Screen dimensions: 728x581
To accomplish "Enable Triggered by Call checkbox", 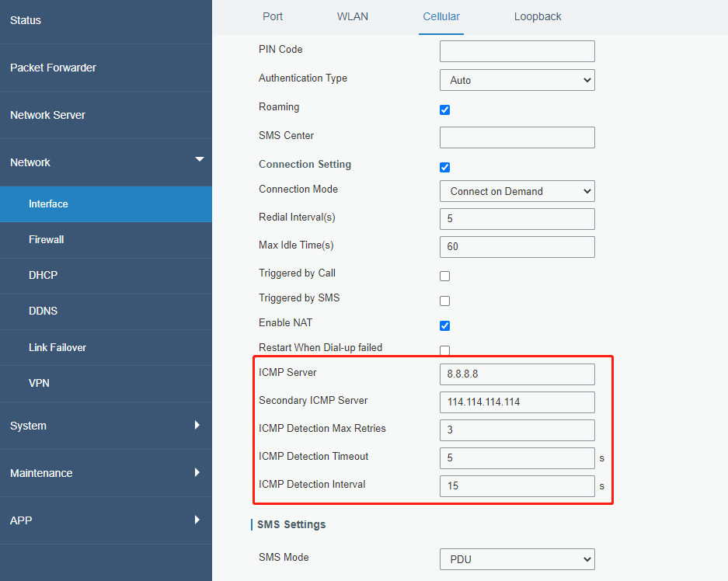I will 444,276.
